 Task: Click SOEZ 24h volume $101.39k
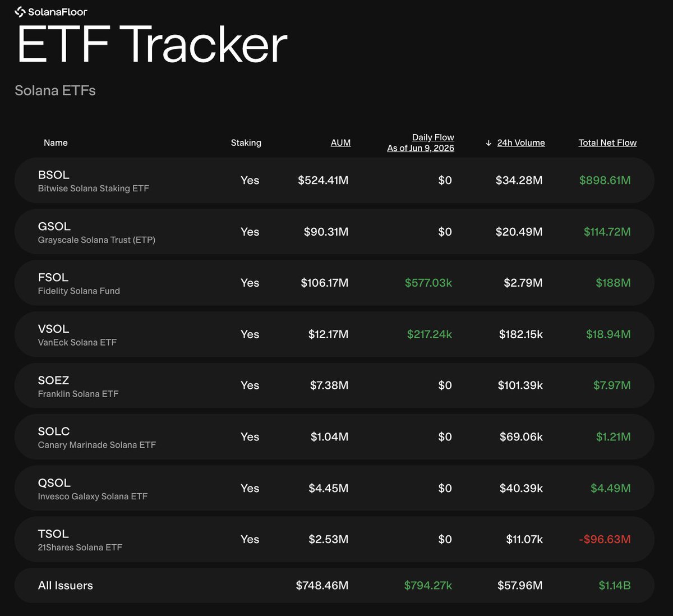(520, 385)
